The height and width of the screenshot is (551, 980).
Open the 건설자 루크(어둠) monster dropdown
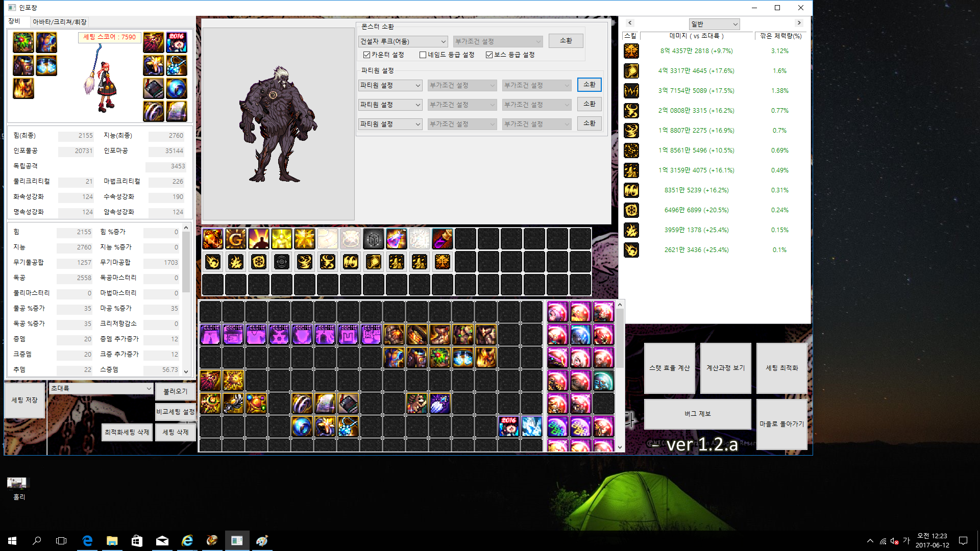[x=403, y=41]
